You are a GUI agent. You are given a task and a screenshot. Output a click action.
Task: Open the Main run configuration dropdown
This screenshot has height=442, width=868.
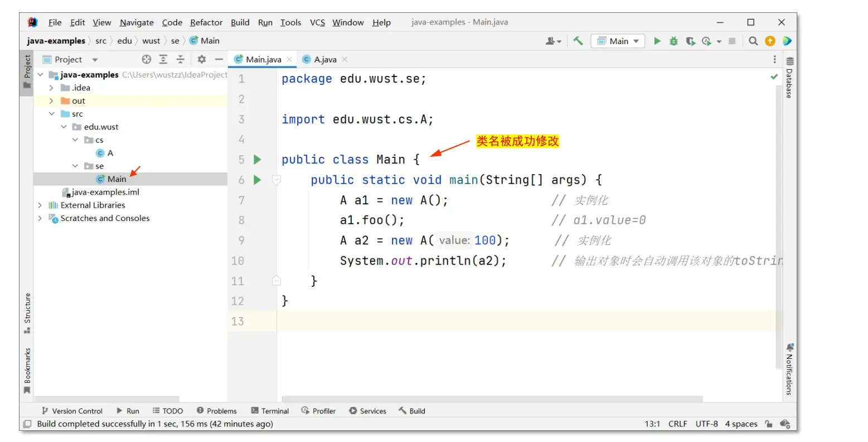click(618, 41)
